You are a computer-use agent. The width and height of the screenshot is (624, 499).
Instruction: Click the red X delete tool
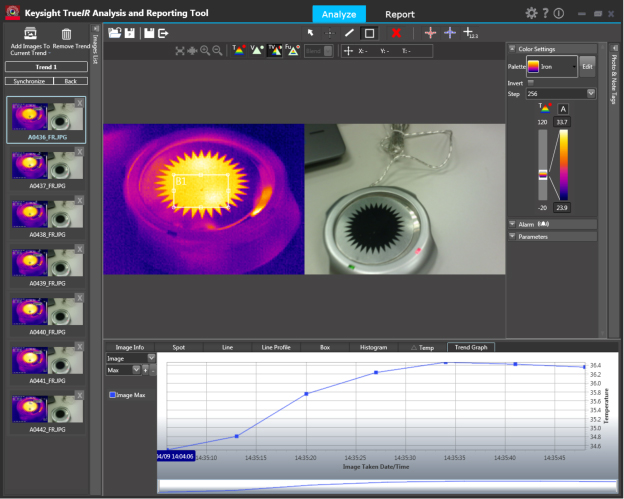(x=396, y=33)
